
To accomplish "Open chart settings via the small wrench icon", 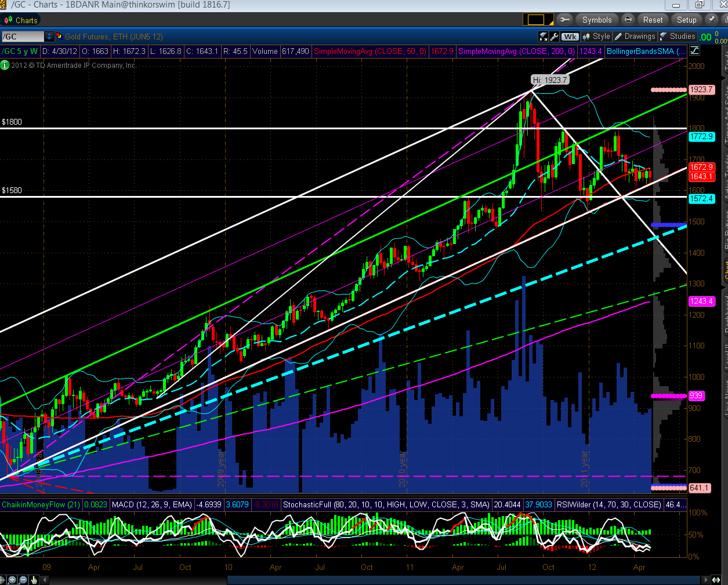I will click(x=555, y=37).
